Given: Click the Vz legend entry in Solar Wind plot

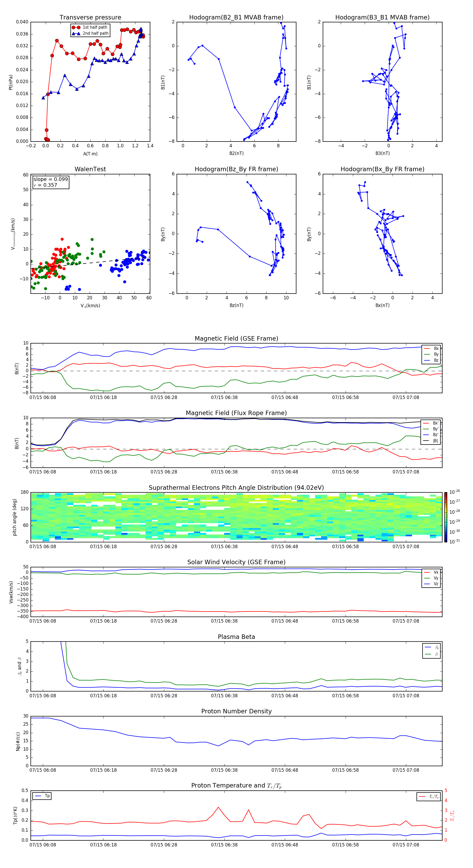Looking at the screenshot, I should pyautogui.click(x=431, y=584).
